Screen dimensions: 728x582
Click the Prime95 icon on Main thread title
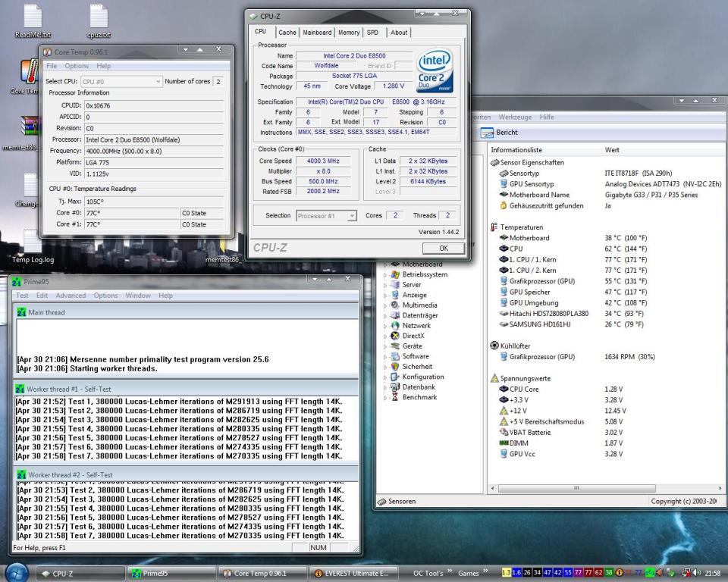pyautogui.click(x=21, y=312)
